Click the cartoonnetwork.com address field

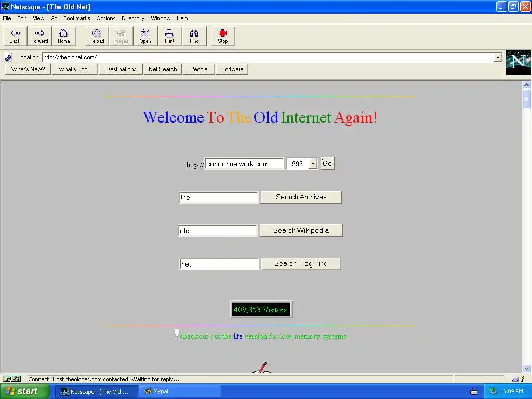[x=244, y=164]
